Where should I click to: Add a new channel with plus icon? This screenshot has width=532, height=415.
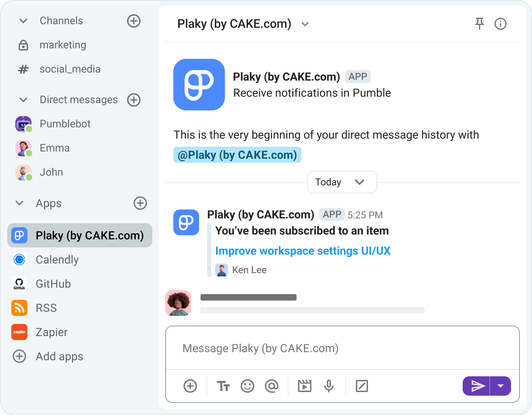tap(134, 21)
